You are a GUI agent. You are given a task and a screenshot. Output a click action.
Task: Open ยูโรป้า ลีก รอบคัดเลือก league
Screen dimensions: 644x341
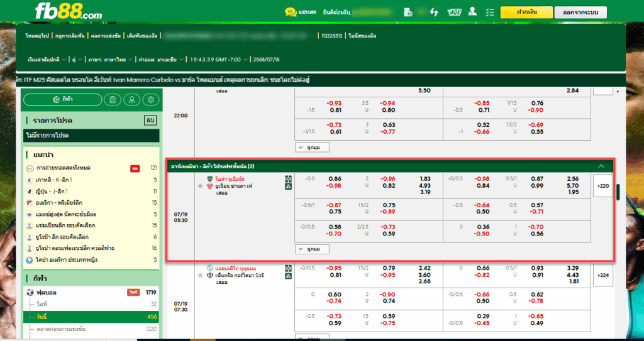tap(91, 237)
